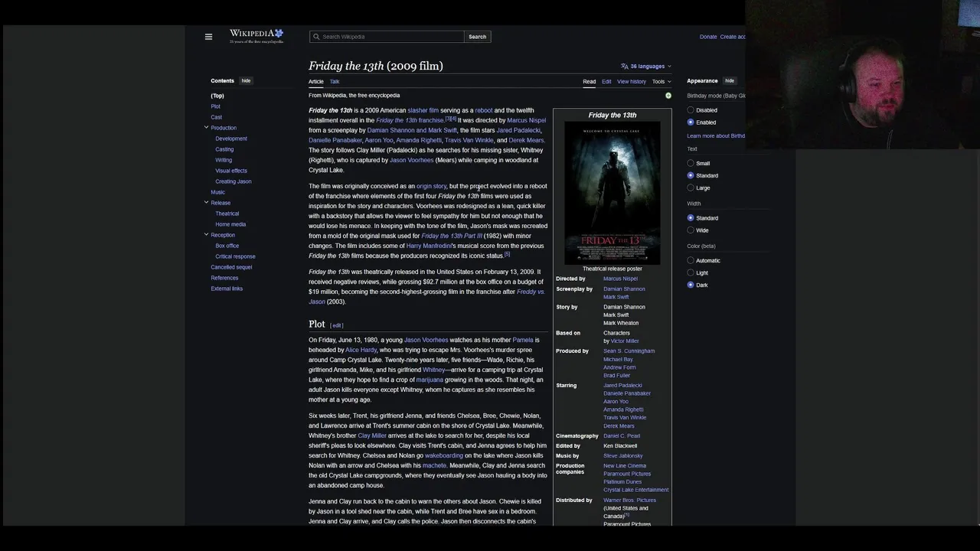Open the theatrical release poster image
Image resolution: width=980 pixels, height=551 pixels.
click(x=612, y=192)
